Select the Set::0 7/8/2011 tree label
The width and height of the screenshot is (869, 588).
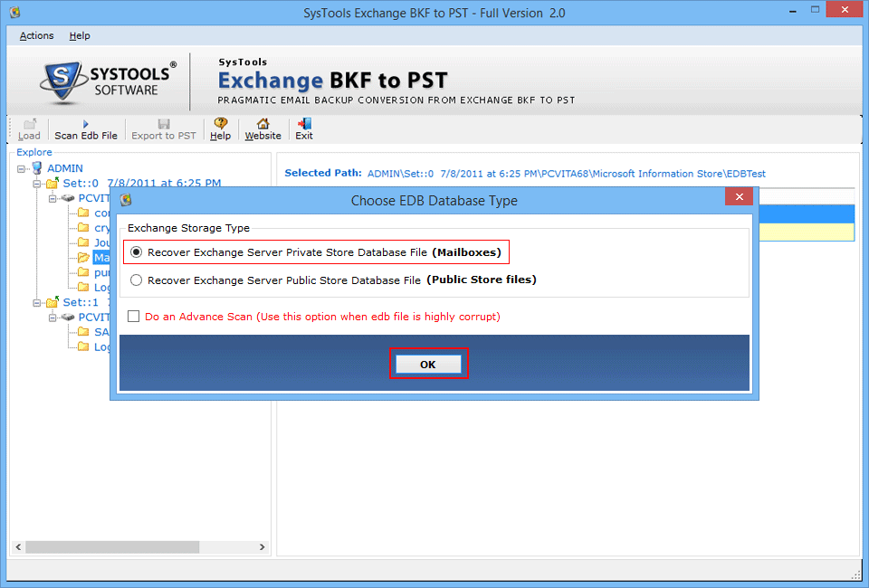142,183
